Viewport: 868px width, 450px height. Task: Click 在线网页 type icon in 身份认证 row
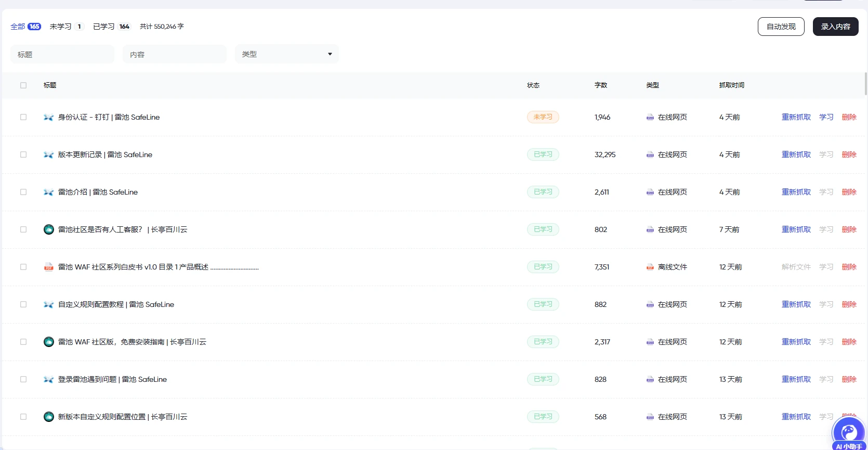pyautogui.click(x=650, y=118)
